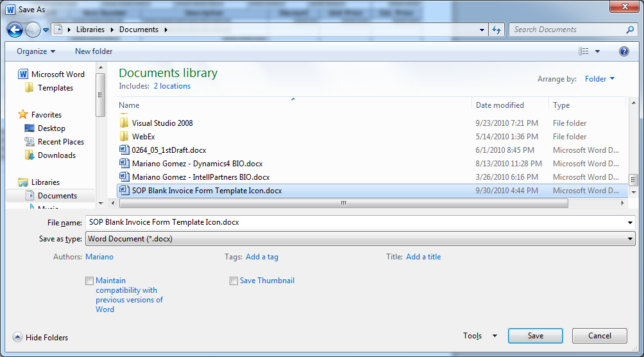Open the Organize menu
Screen dimensions: 644x357
pyautogui.click(x=36, y=51)
